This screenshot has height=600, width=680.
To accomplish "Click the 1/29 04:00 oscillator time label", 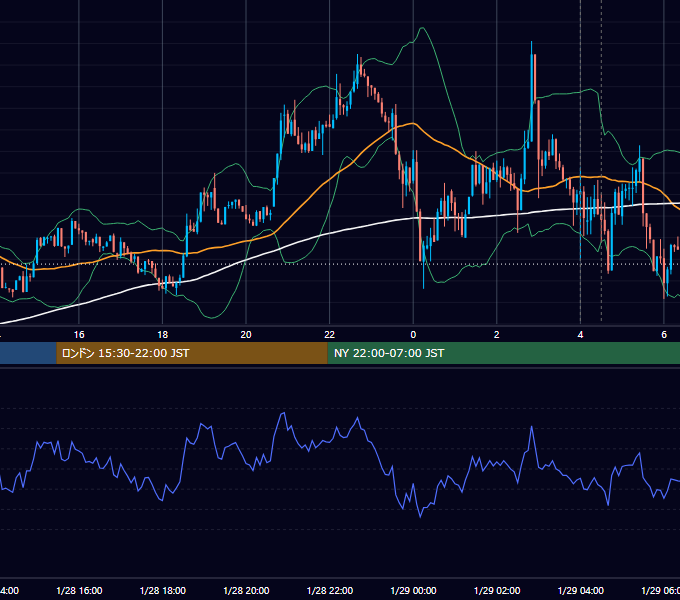I will pos(581,590).
